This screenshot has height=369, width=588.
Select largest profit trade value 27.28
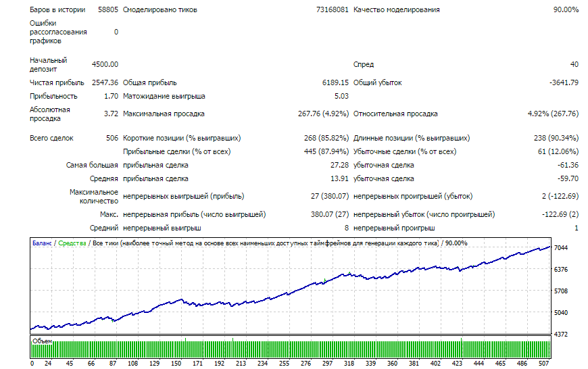click(x=340, y=165)
